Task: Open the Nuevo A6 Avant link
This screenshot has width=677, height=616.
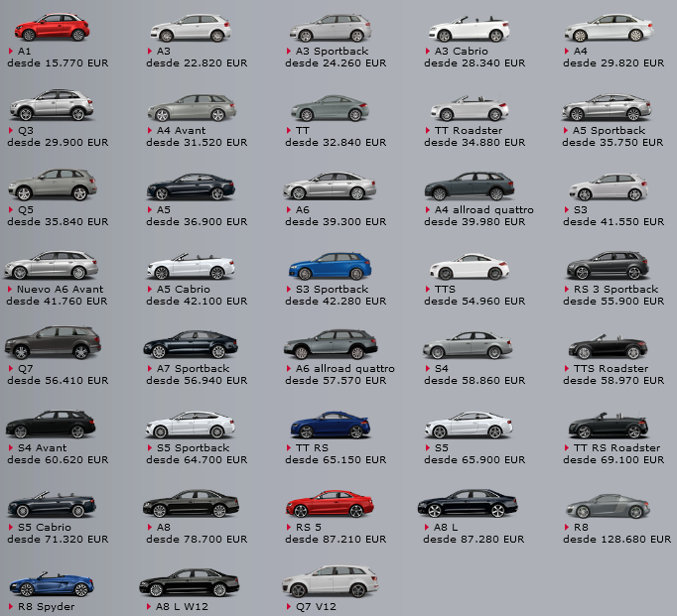Action: [60, 289]
